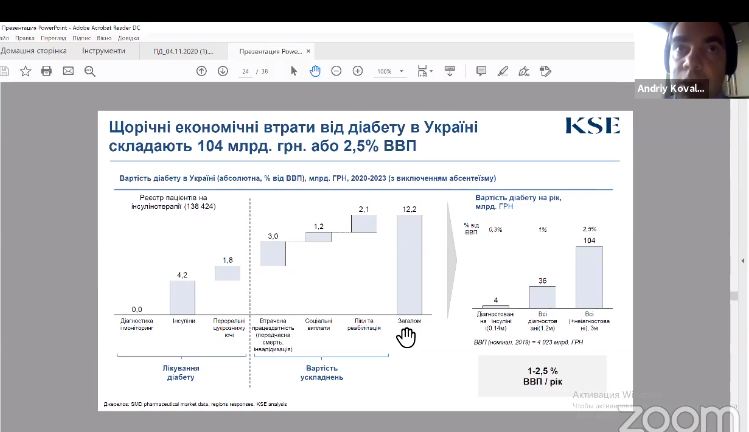Activate the Selection arrow tool
The width and height of the screenshot is (749, 432).
coord(294,71)
